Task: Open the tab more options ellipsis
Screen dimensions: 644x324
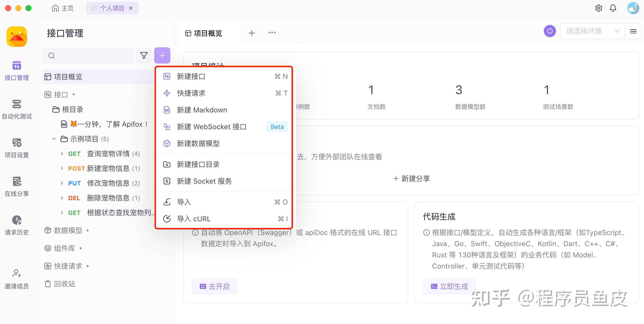Action: (272, 33)
